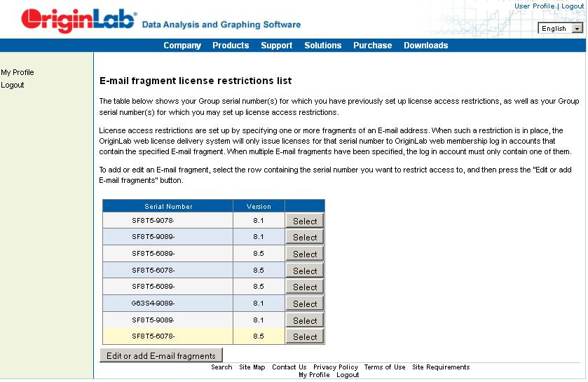The width and height of the screenshot is (588, 382).
Task: Click the page heading E-mail fragment license restrictions list
Action: pos(196,81)
